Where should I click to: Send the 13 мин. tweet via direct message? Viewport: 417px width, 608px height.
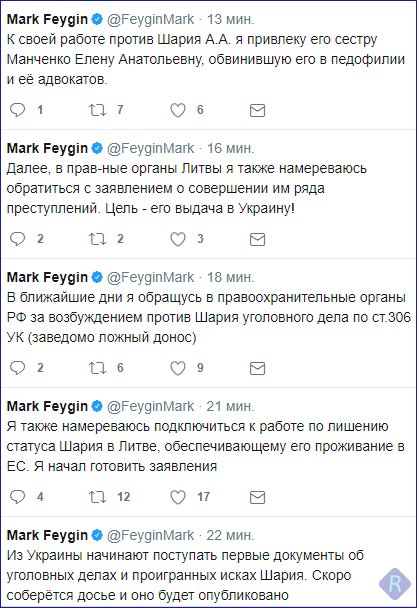pyautogui.click(x=257, y=111)
